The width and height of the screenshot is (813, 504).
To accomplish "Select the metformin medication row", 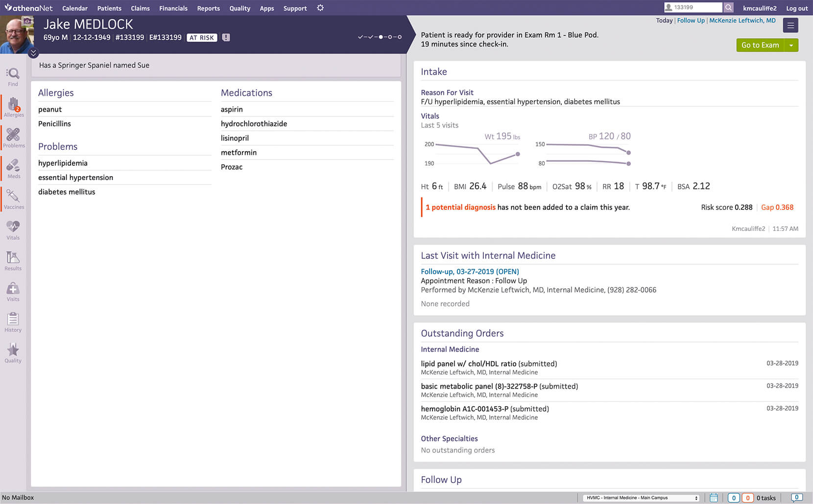I will (307, 153).
